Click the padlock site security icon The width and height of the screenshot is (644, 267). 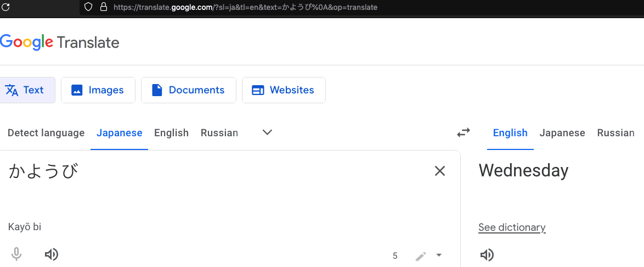coord(103,7)
